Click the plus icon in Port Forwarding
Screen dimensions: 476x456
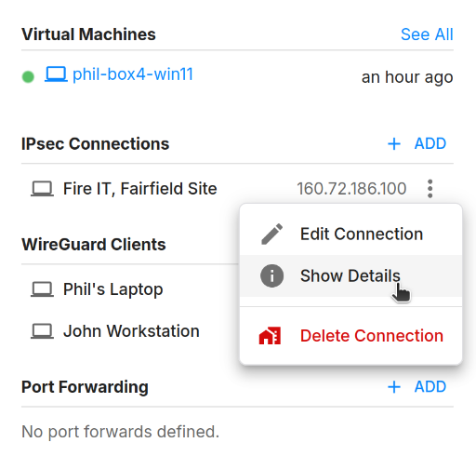[x=394, y=387]
